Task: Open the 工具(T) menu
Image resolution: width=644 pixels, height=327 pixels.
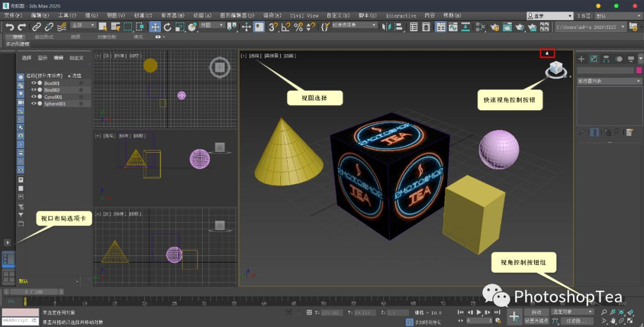Action: pyautogui.click(x=67, y=16)
